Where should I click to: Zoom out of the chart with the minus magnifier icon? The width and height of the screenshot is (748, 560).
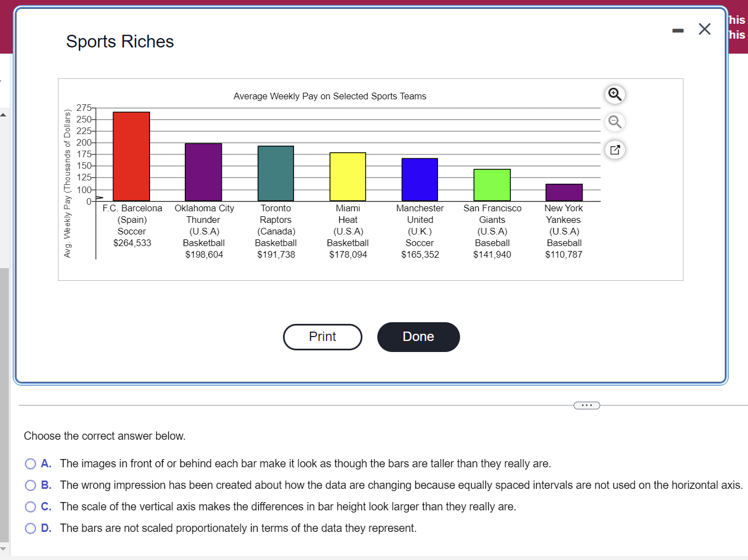coord(615,122)
